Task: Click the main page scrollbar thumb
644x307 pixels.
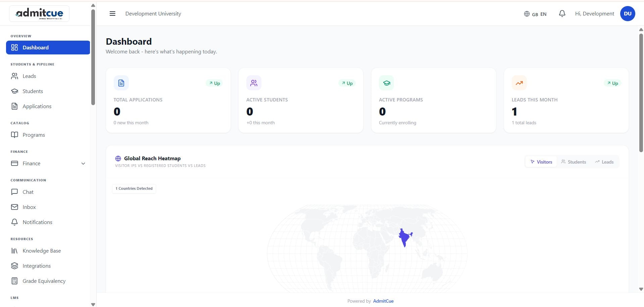Action: tap(641, 92)
